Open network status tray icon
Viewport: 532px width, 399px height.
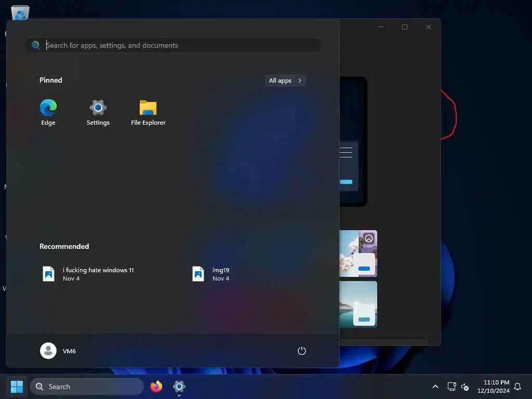(x=451, y=387)
